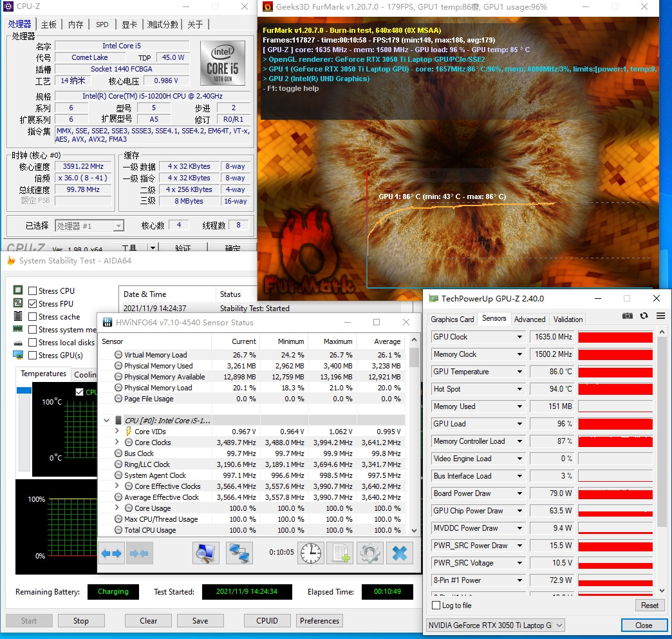Expand the Core Clocks tree row
Screen dimensions: 672x639
[x=117, y=443]
